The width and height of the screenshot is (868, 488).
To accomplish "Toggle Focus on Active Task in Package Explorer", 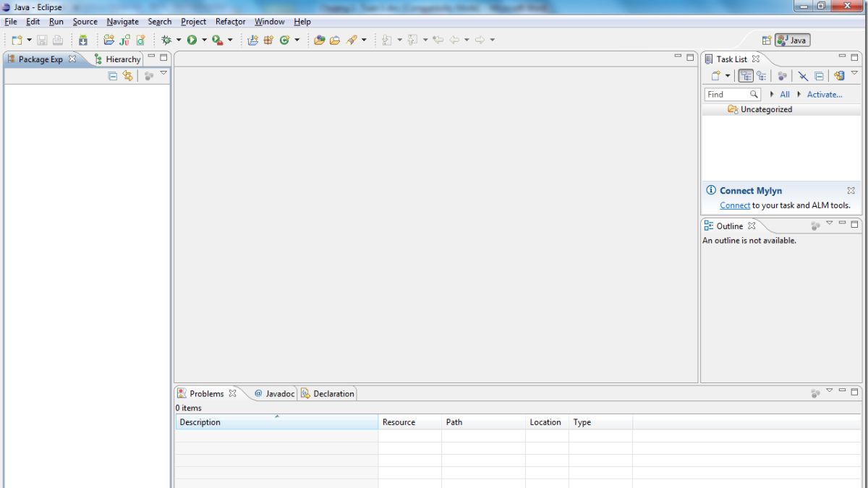I will tap(149, 75).
